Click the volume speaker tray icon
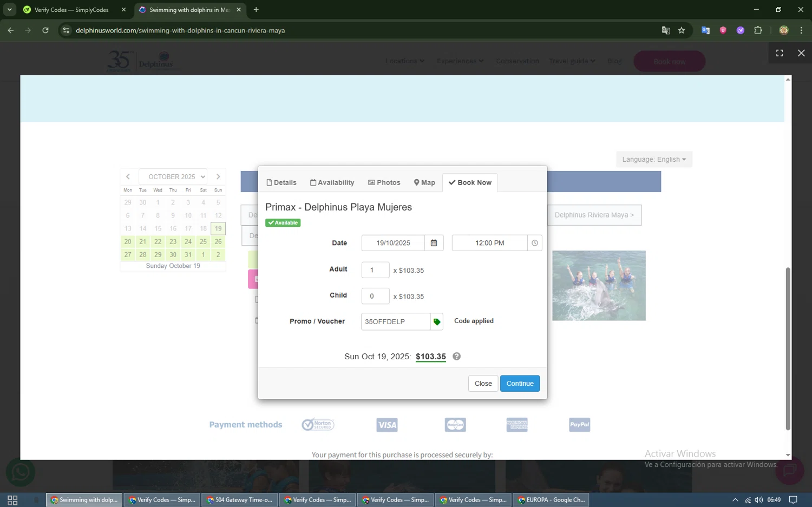 click(x=758, y=500)
